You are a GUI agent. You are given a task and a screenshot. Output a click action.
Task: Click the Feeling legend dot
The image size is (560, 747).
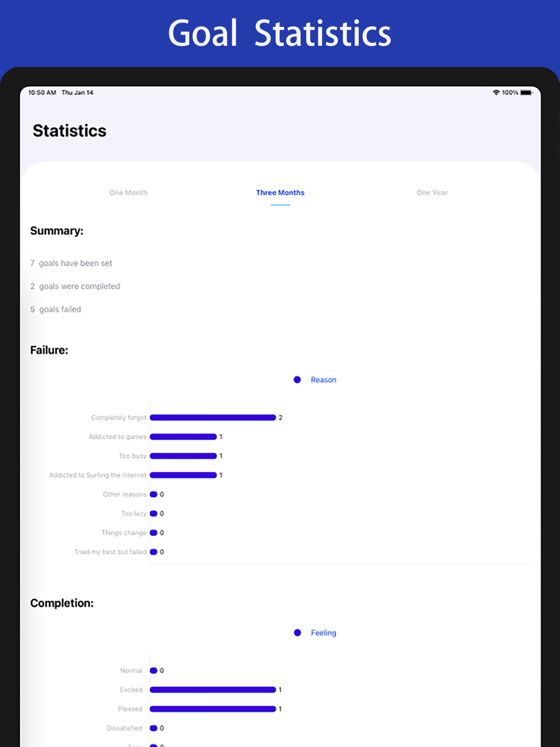point(297,633)
